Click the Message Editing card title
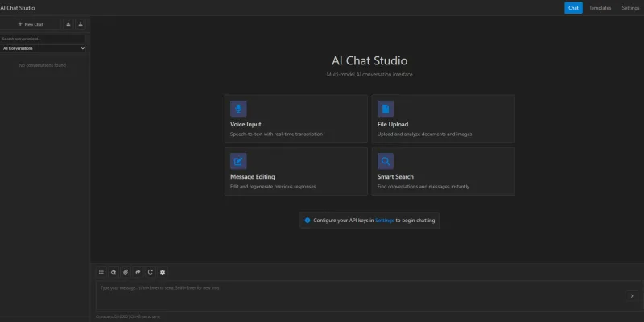644x322 pixels. 253,177
